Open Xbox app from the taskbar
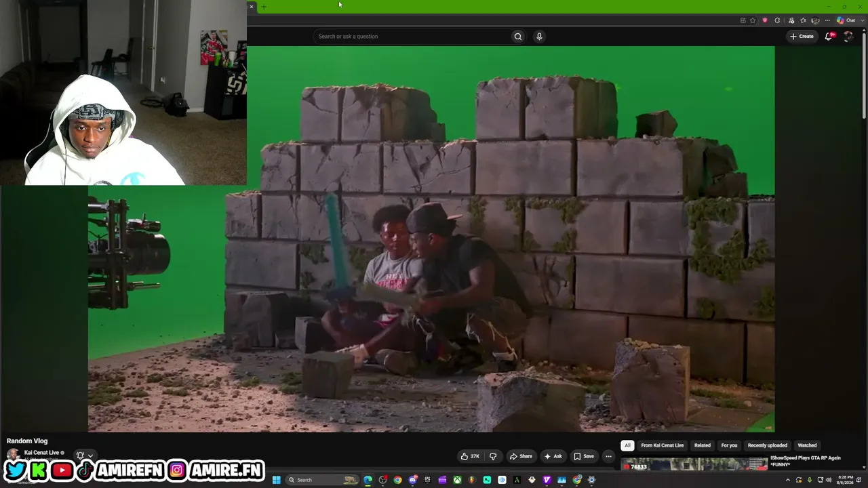 [457, 480]
